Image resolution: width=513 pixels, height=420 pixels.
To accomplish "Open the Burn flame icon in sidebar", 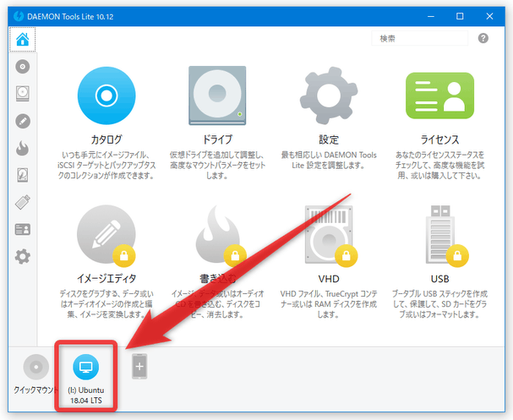I will coord(22,148).
